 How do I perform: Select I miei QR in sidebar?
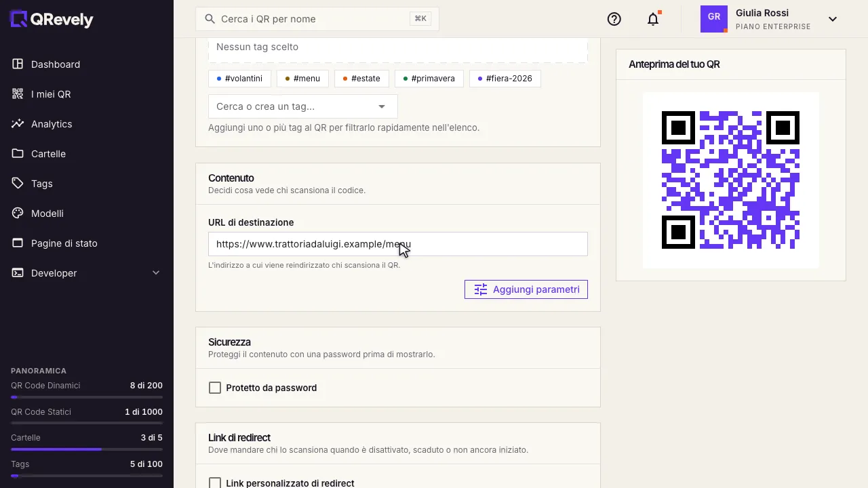click(x=87, y=94)
